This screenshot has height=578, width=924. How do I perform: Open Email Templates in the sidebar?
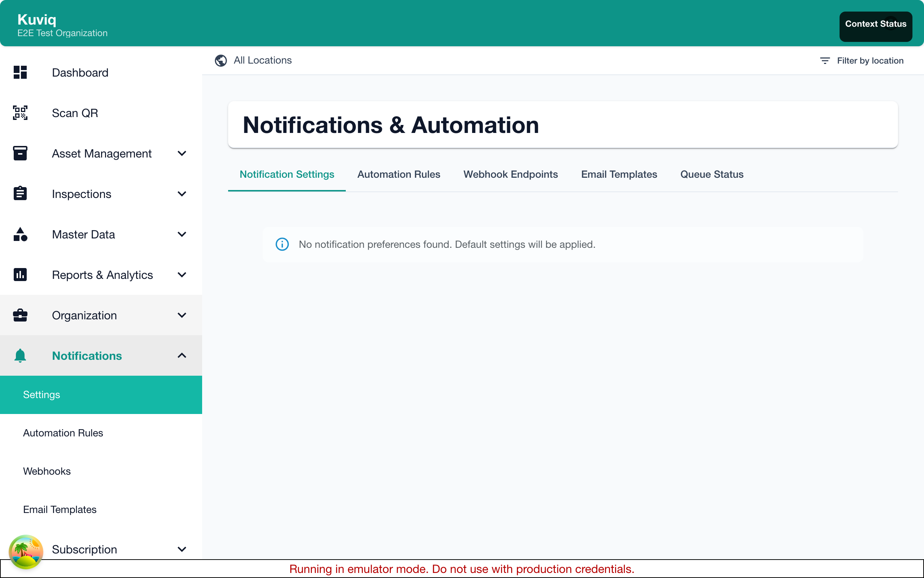(x=101, y=509)
